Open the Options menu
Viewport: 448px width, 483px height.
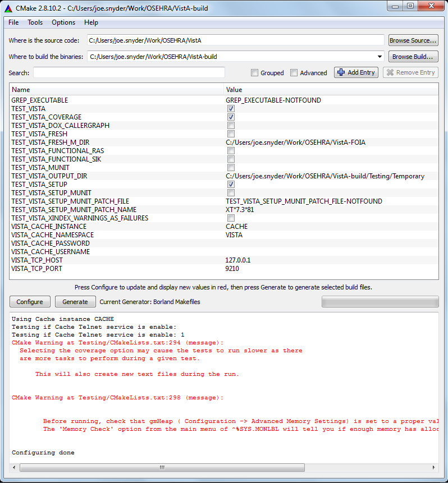63,22
